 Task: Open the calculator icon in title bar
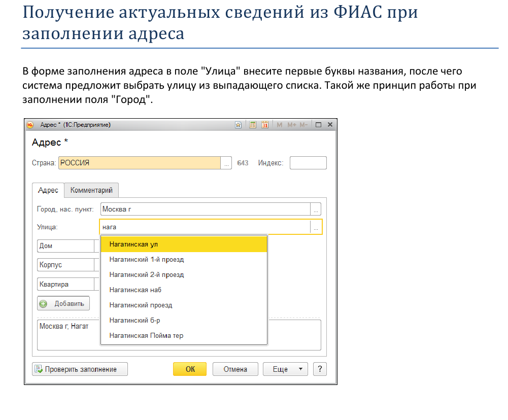click(253, 125)
